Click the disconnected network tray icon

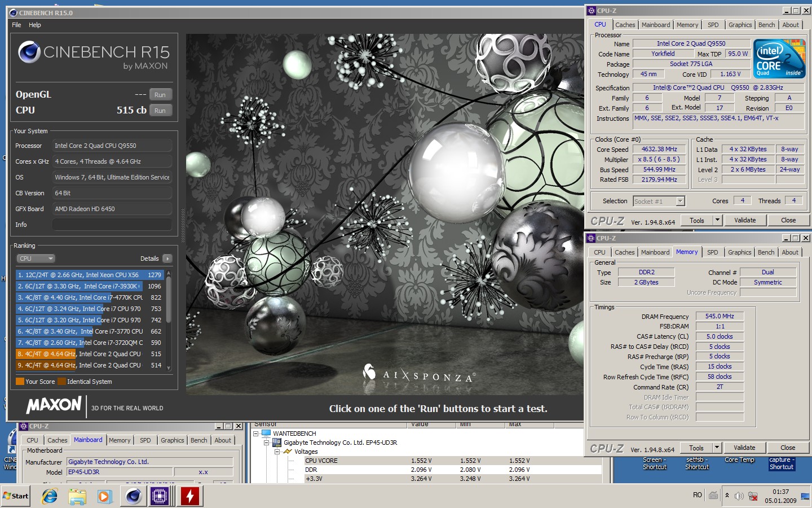click(753, 496)
